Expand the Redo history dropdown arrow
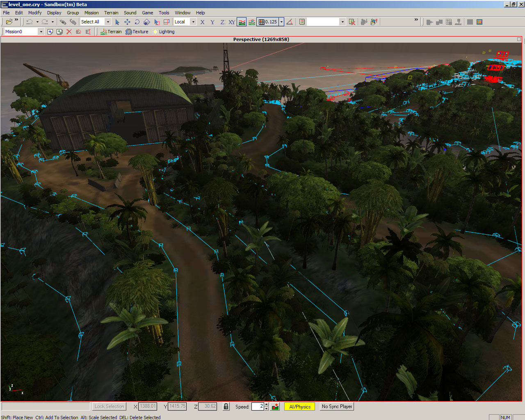The image size is (525, 420). click(52, 22)
